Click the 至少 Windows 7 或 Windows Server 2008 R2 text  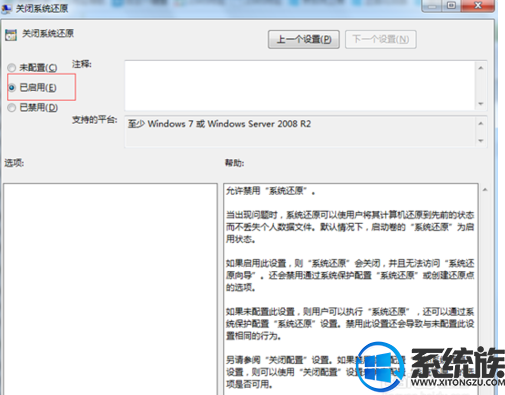pos(219,124)
